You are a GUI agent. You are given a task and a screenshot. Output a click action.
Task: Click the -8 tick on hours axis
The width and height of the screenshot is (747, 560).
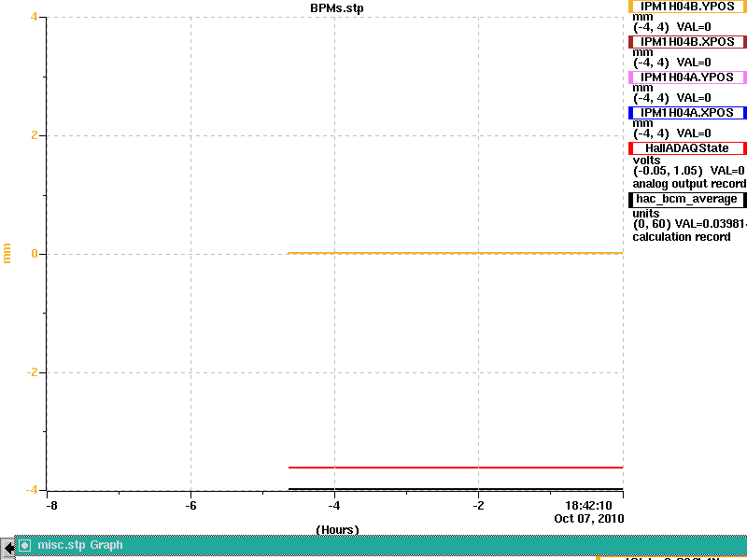[x=51, y=506]
